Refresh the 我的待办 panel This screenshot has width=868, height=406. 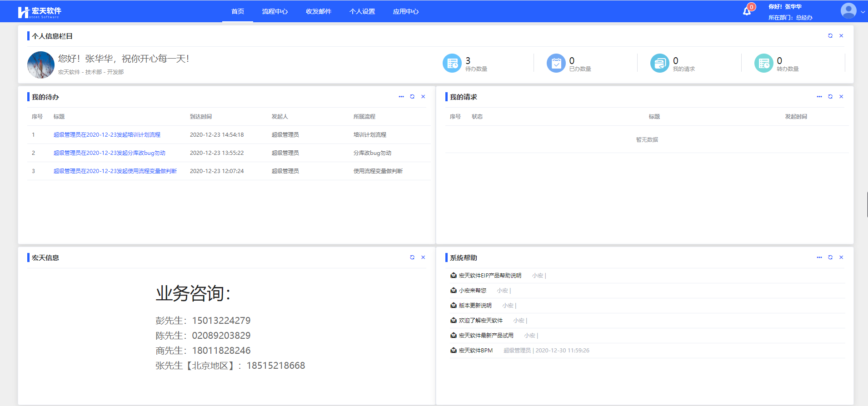click(412, 97)
